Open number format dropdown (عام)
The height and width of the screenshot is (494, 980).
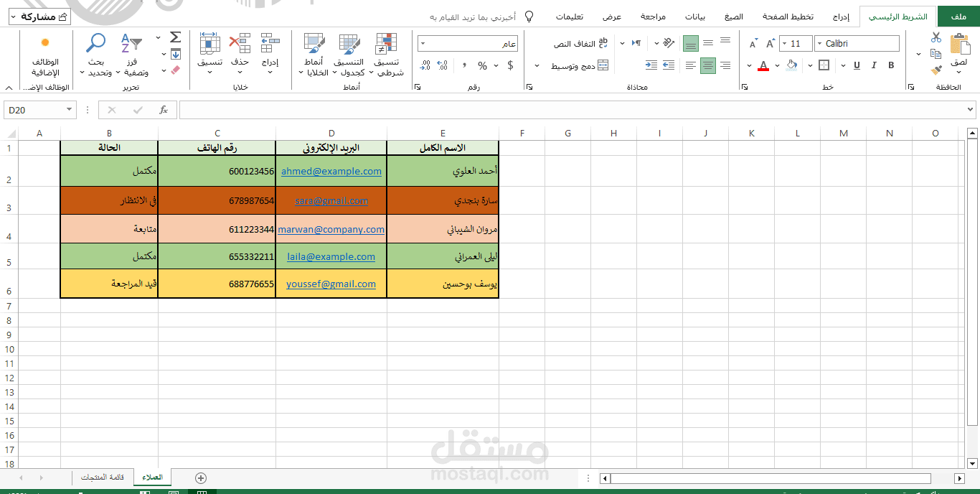coord(423,44)
